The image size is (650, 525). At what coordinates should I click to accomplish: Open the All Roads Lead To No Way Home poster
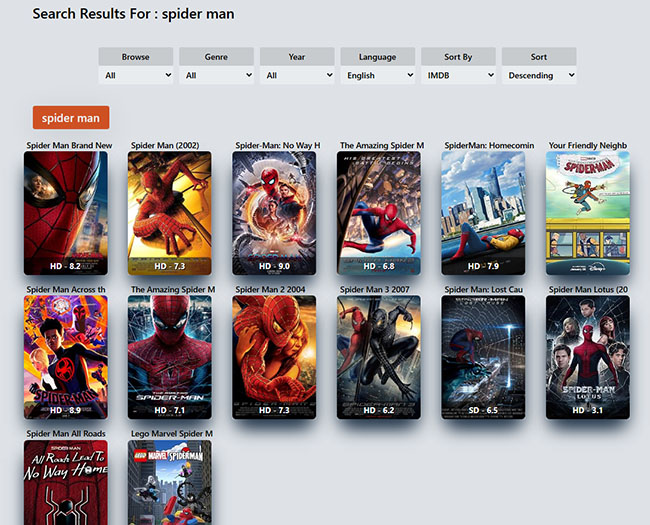pos(65,482)
